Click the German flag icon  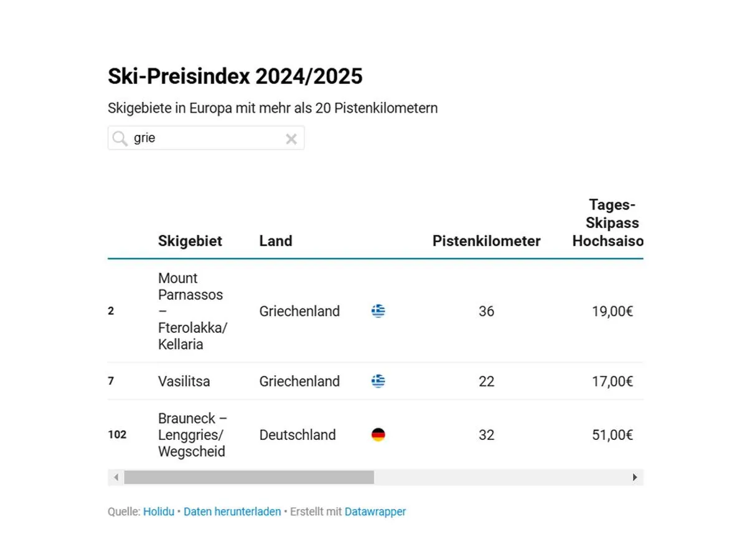[378, 435]
